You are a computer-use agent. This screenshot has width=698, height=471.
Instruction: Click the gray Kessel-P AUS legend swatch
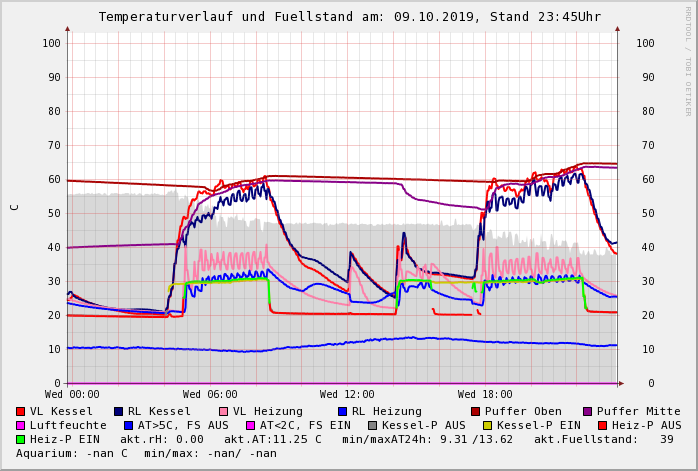373,425
